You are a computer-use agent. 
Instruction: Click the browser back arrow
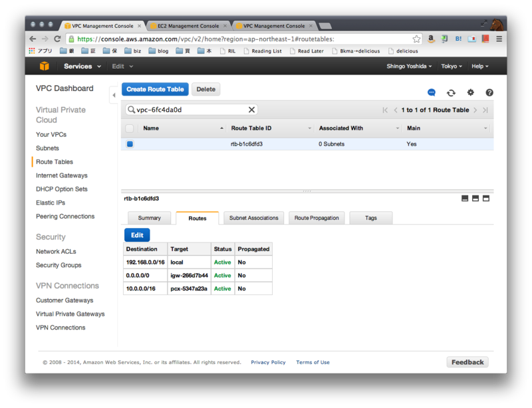click(x=33, y=39)
